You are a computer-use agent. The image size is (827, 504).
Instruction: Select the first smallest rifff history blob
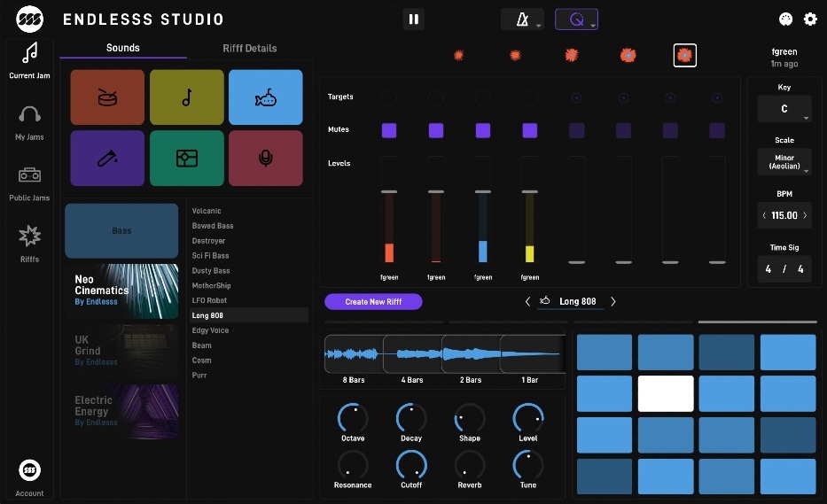(459, 55)
